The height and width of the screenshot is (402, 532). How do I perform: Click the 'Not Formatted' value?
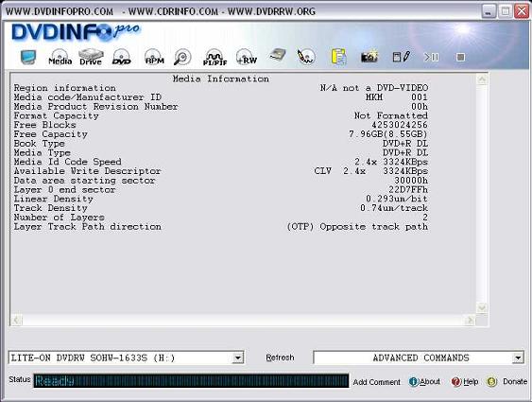(x=391, y=115)
